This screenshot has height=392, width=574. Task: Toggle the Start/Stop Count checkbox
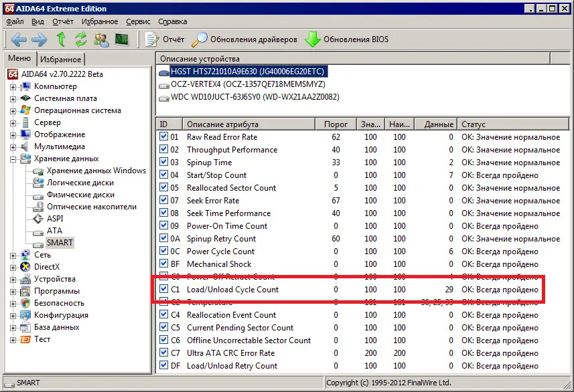[x=163, y=175]
